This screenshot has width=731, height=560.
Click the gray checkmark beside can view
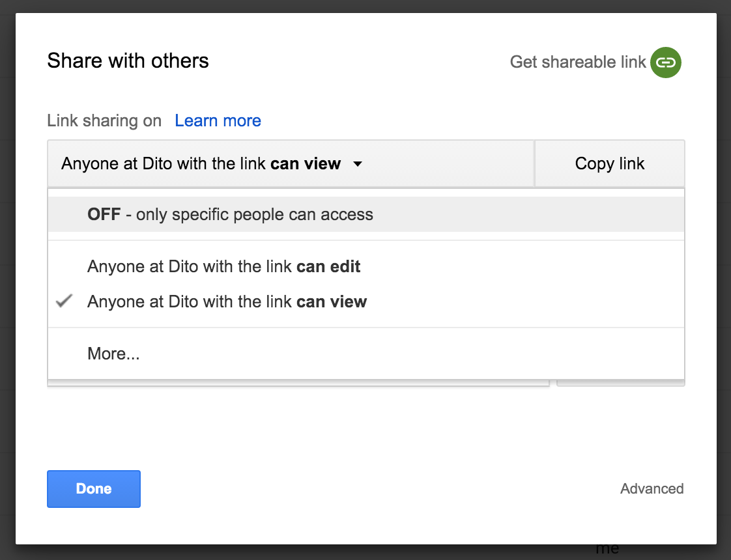click(x=64, y=301)
